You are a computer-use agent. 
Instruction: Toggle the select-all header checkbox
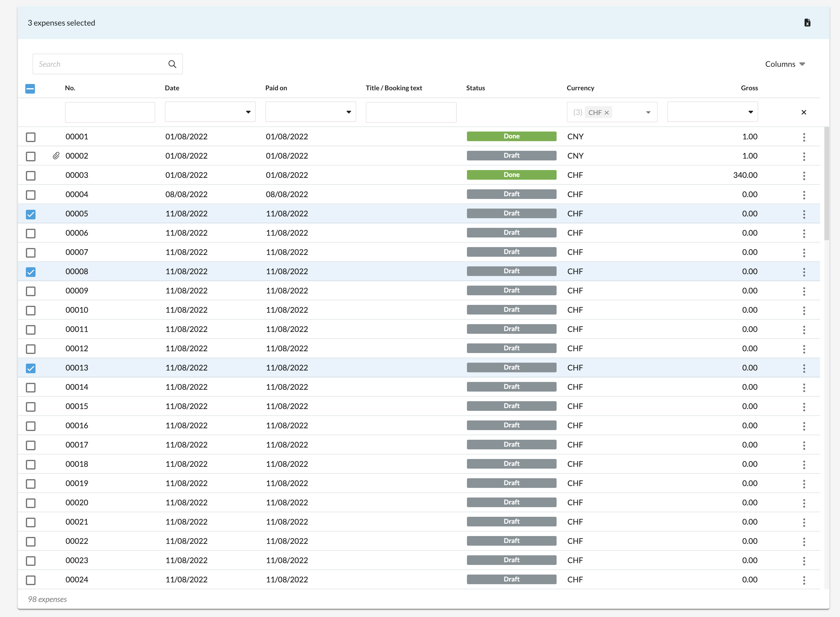pyautogui.click(x=30, y=88)
